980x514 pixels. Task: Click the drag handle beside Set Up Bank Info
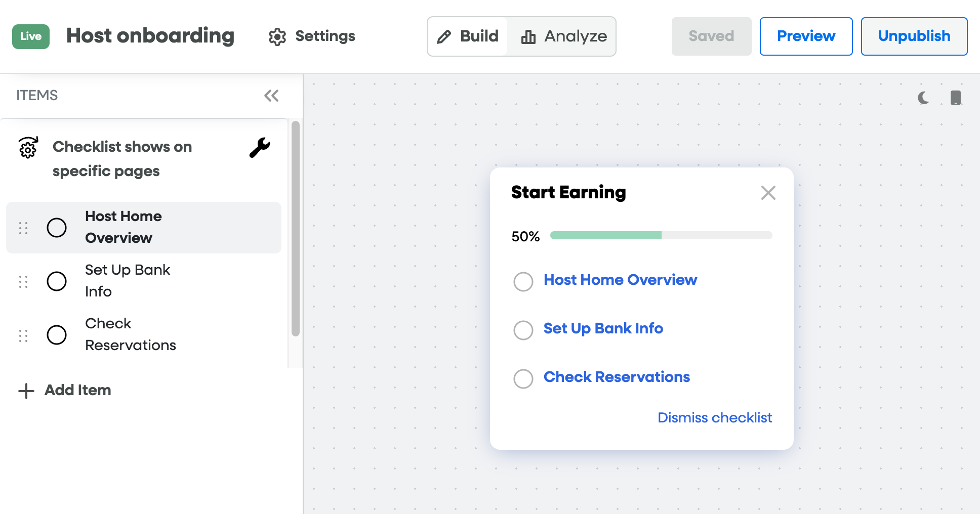coord(23,282)
